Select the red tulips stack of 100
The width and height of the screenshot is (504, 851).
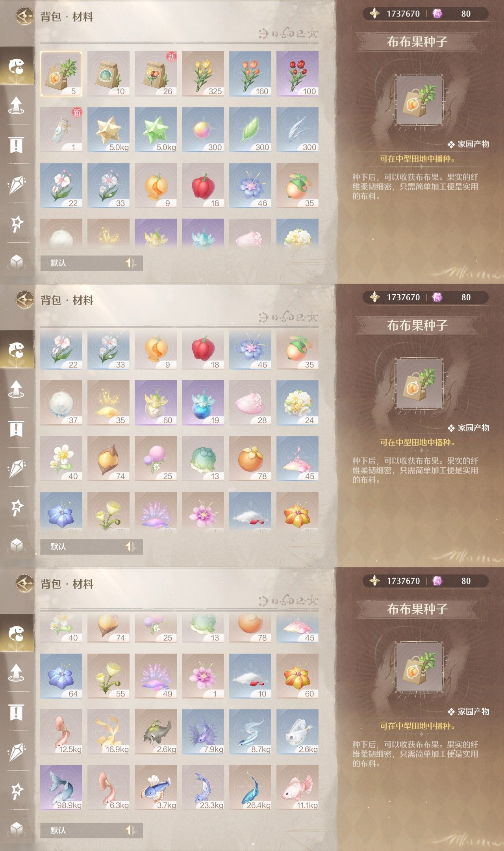pyautogui.click(x=297, y=74)
